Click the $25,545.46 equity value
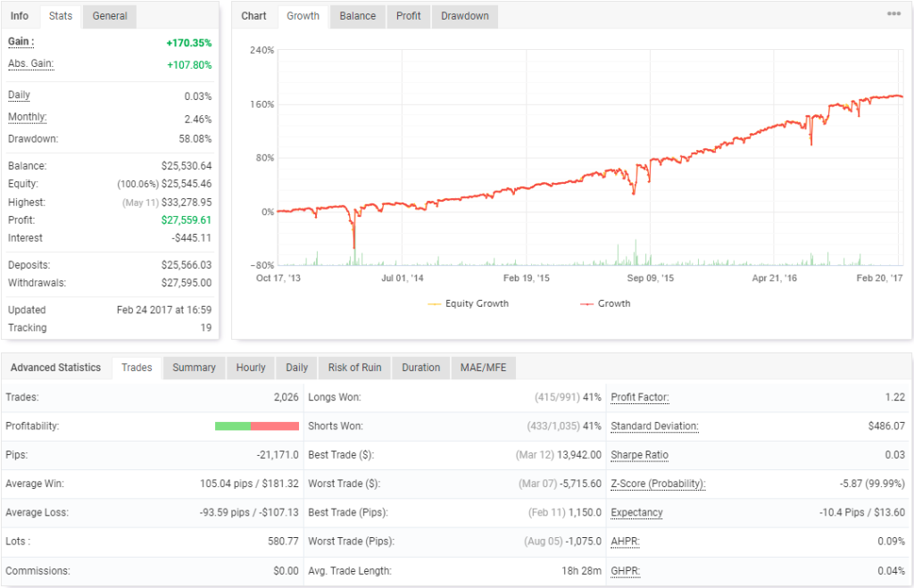Viewport: 914px width, 588px height. [x=187, y=184]
